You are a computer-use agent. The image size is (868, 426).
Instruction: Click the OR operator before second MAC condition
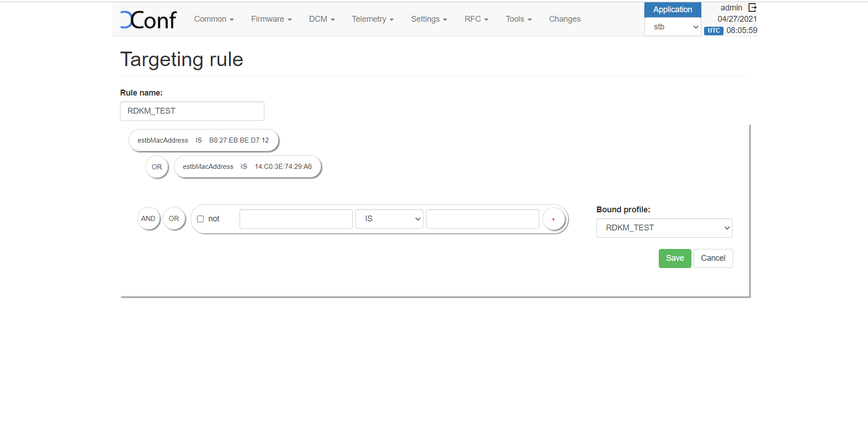click(157, 167)
